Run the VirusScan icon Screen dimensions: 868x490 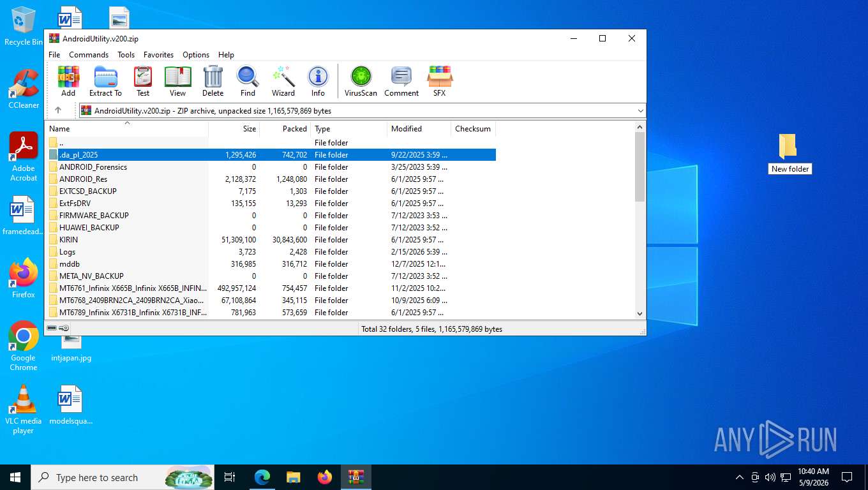(x=361, y=81)
